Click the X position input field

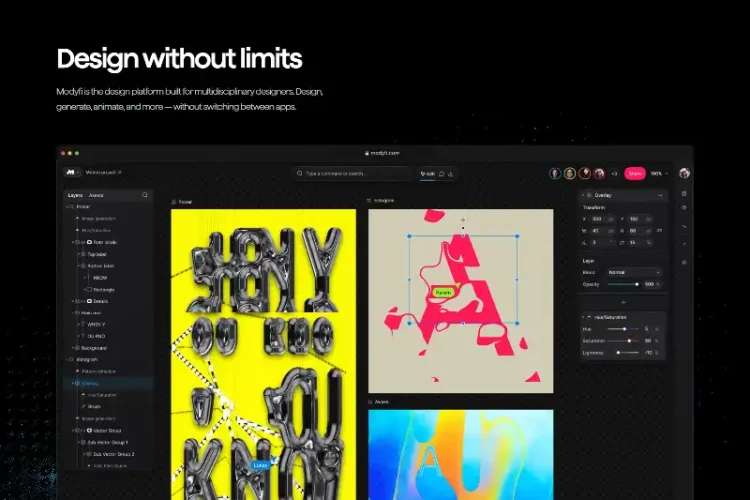602,219
